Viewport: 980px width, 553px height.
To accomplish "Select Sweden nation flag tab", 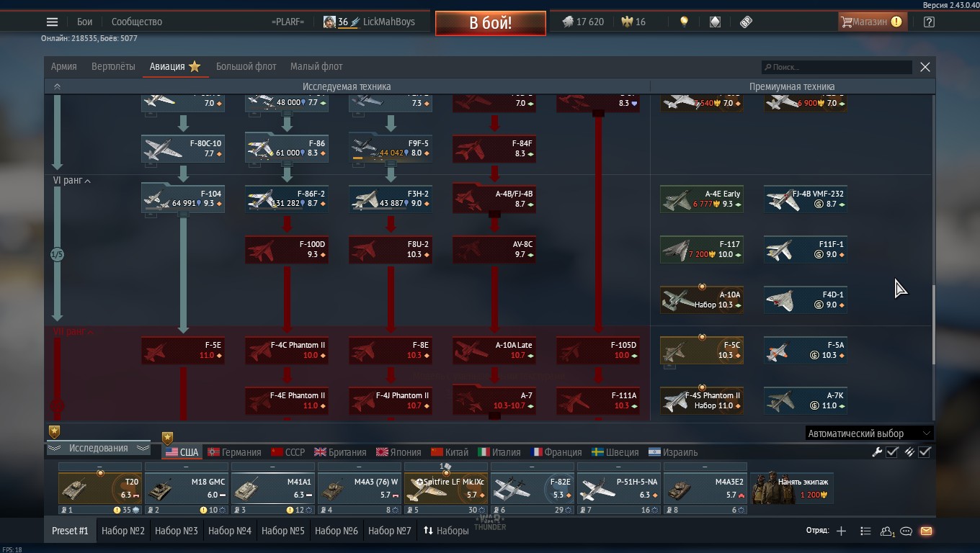I will click(x=615, y=452).
